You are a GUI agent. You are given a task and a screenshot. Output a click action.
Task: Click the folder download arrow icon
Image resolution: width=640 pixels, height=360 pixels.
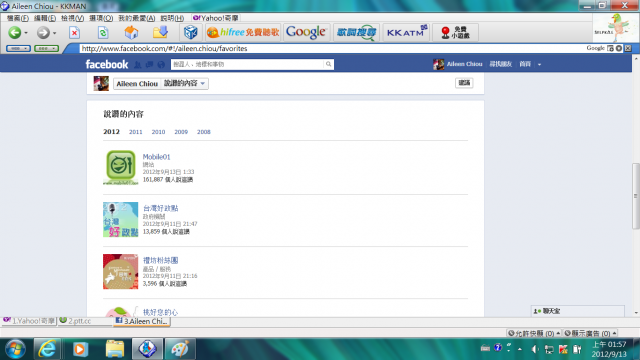point(160,32)
